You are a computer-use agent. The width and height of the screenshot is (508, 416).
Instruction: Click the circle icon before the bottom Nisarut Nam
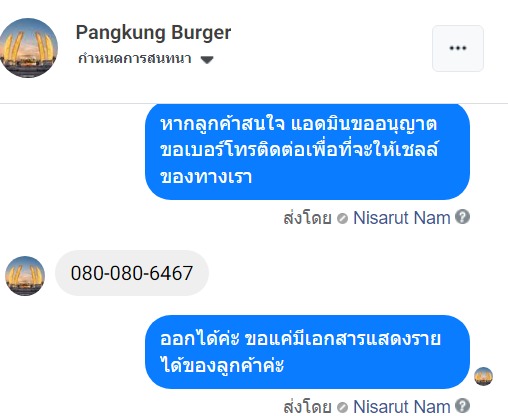[342, 407]
